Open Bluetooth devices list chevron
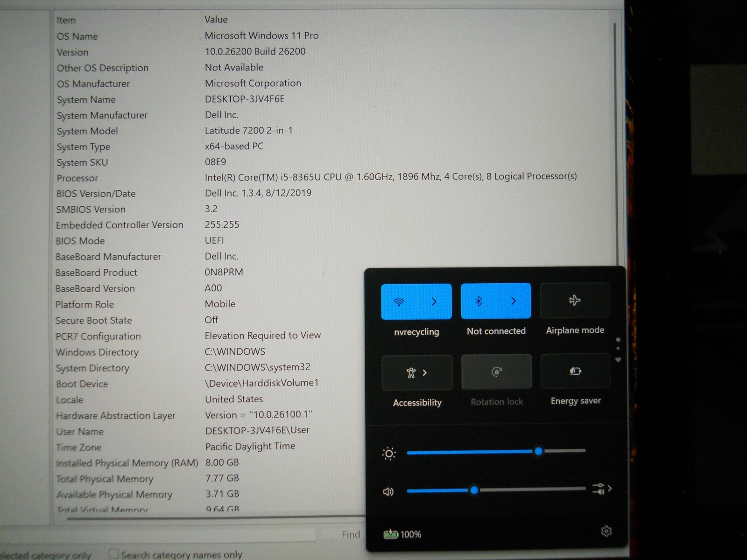The image size is (747, 560). point(514,301)
